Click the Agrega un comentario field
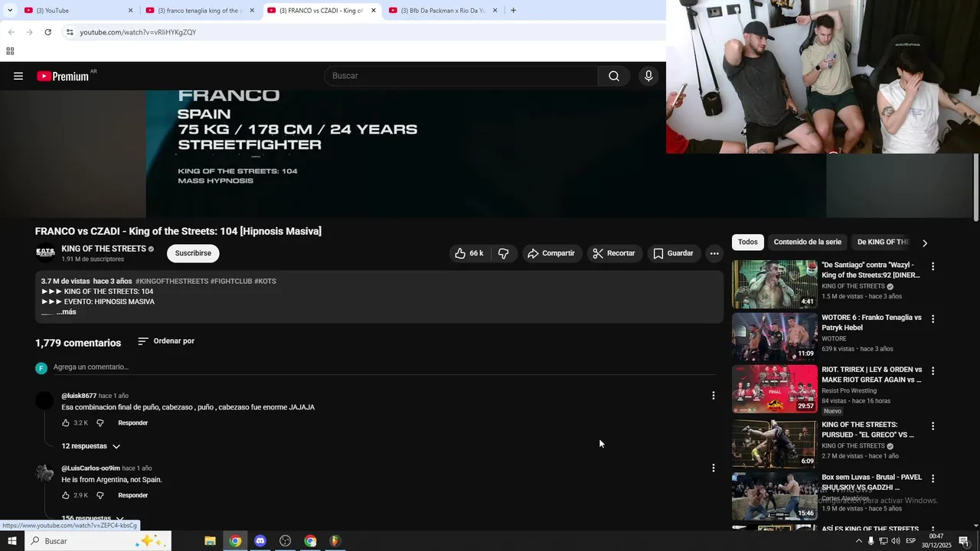Image resolution: width=980 pixels, height=551 pixels. [x=383, y=367]
